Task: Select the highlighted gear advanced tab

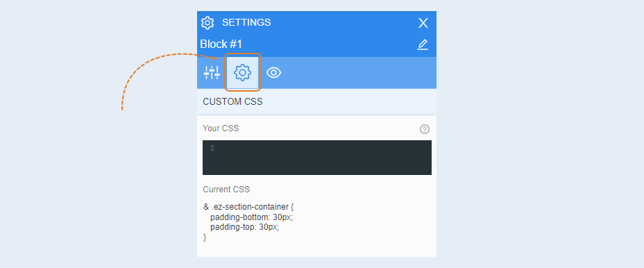Action: [x=242, y=72]
